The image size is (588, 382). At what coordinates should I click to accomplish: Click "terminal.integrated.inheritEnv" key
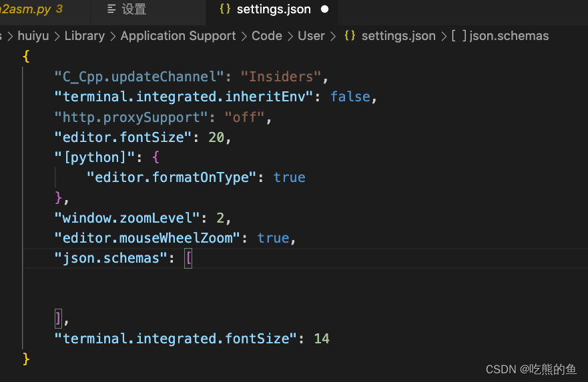184,97
